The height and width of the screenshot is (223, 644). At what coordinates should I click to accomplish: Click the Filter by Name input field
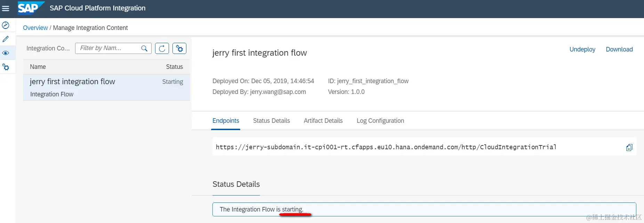tap(108, 48)
